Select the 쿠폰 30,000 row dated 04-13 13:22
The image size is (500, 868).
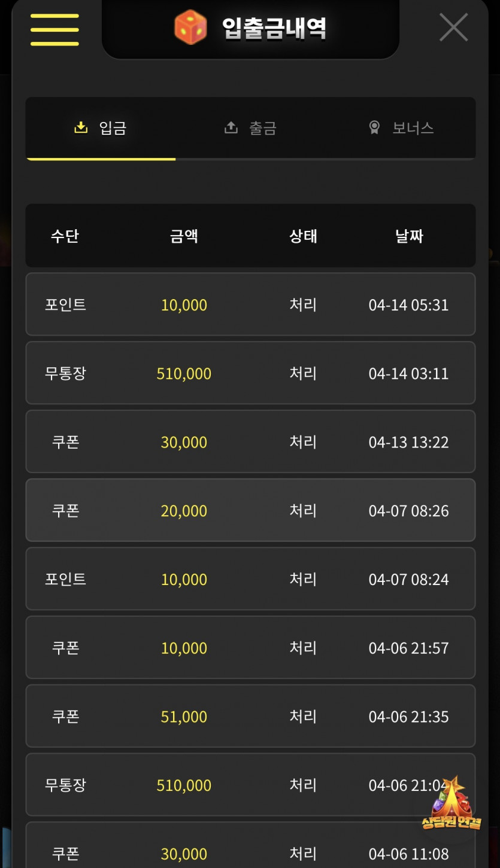[x=250, y=442]
